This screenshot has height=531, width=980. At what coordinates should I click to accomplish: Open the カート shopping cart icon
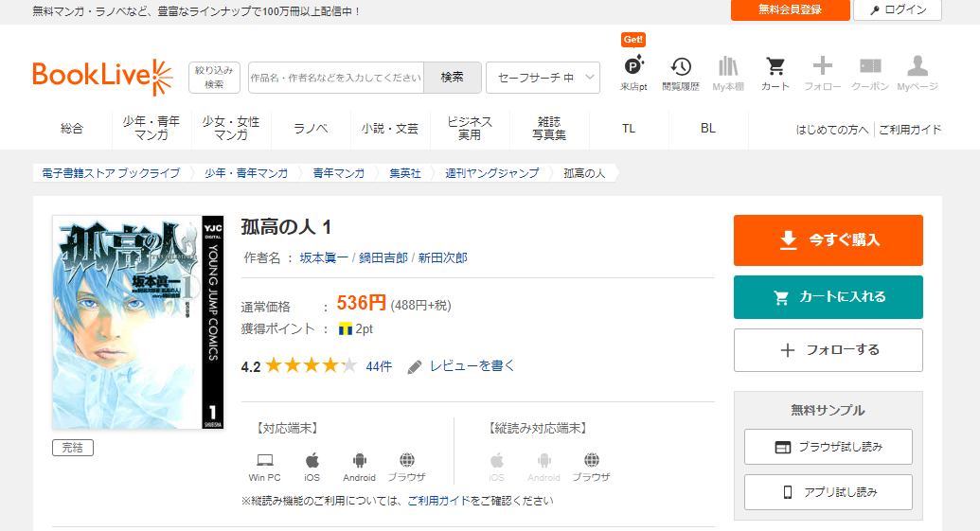coord(775,67)
